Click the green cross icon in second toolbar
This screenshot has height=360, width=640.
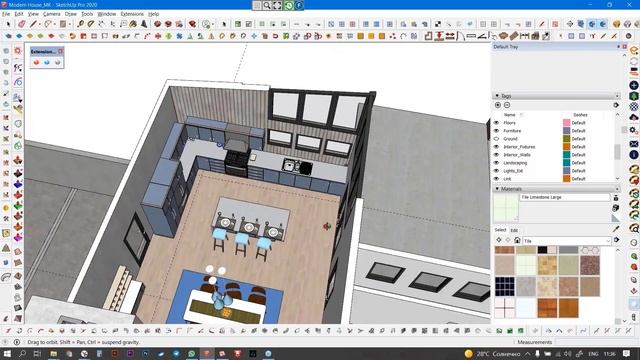(169, 36)
